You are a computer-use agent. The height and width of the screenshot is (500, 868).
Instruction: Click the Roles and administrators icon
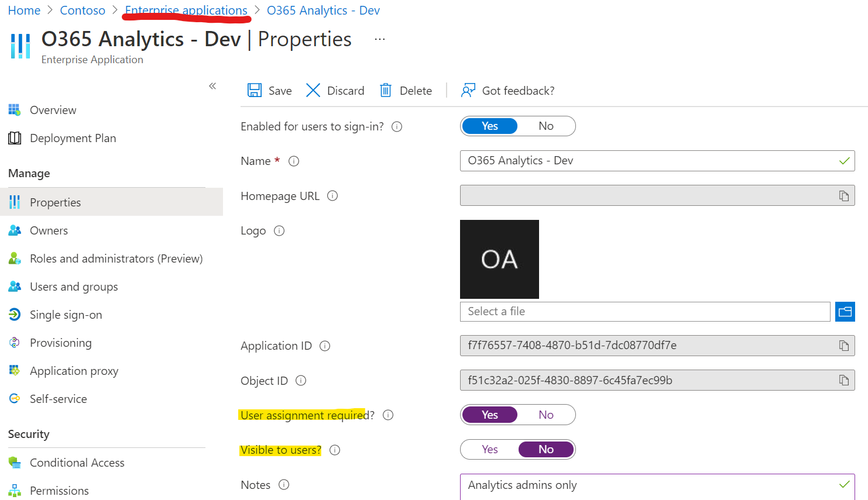coord(15,258)
